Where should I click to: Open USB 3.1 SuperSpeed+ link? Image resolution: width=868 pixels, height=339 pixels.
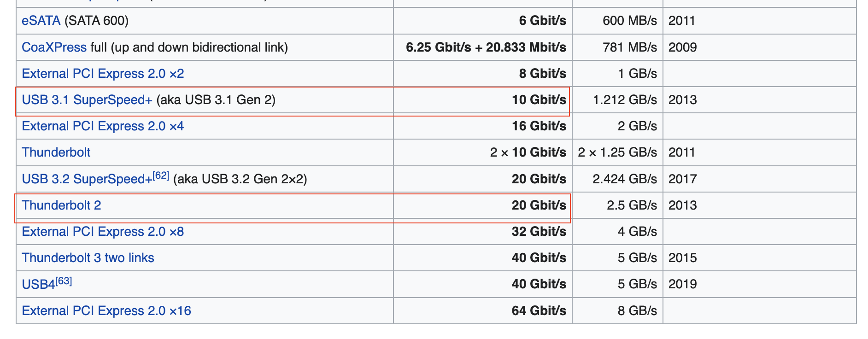[x=87, y=100]
